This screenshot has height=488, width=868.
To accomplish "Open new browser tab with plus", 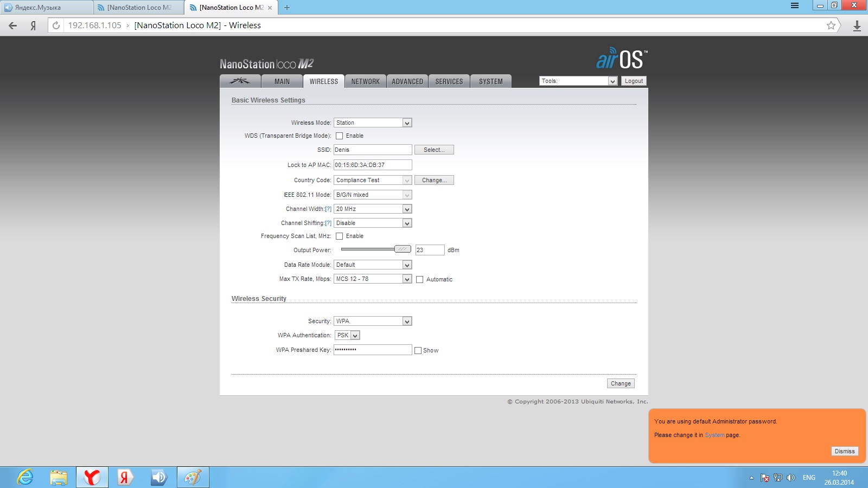I will (287, 8).
